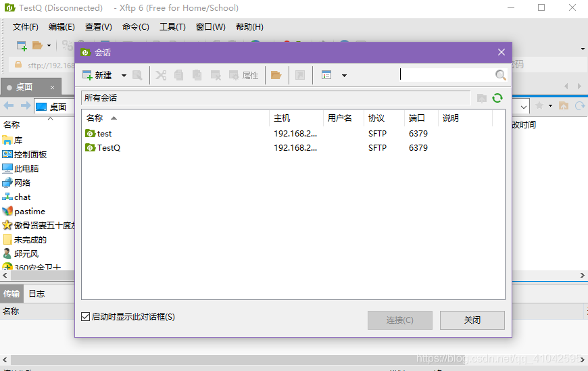Select the TestQ session row
Image resolution: width=588 pixels, height=371 pixels.
coord(293,148)
